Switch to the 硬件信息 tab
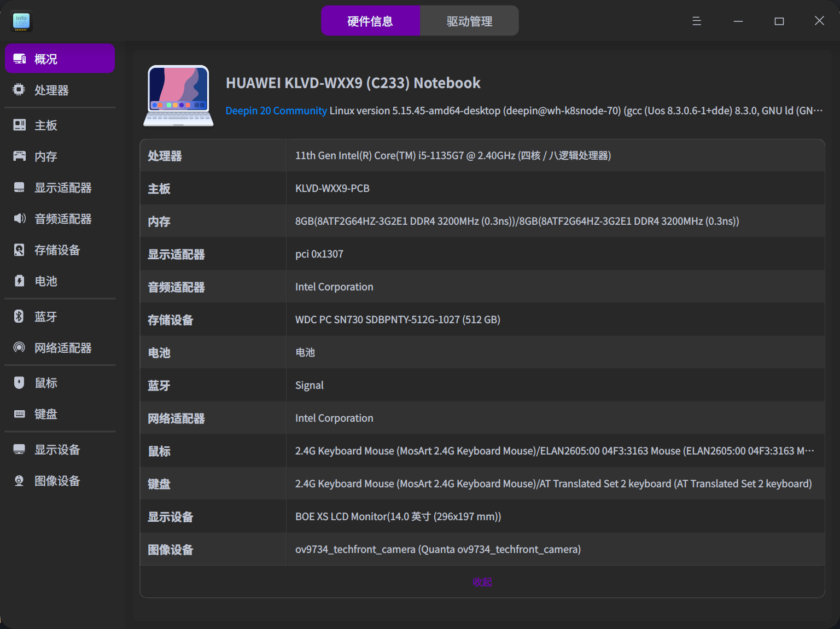Viewport: 840px width, 629px height. 370,21
